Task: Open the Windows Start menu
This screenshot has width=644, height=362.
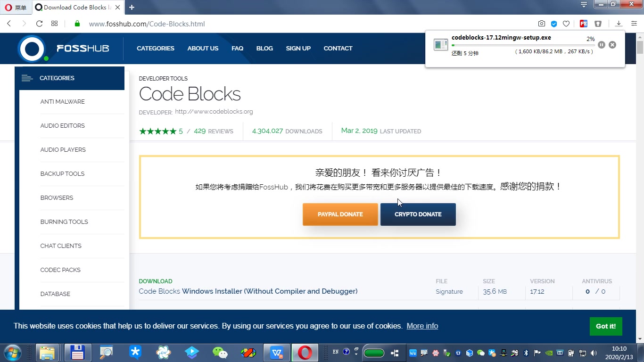Action: point(12,353)
